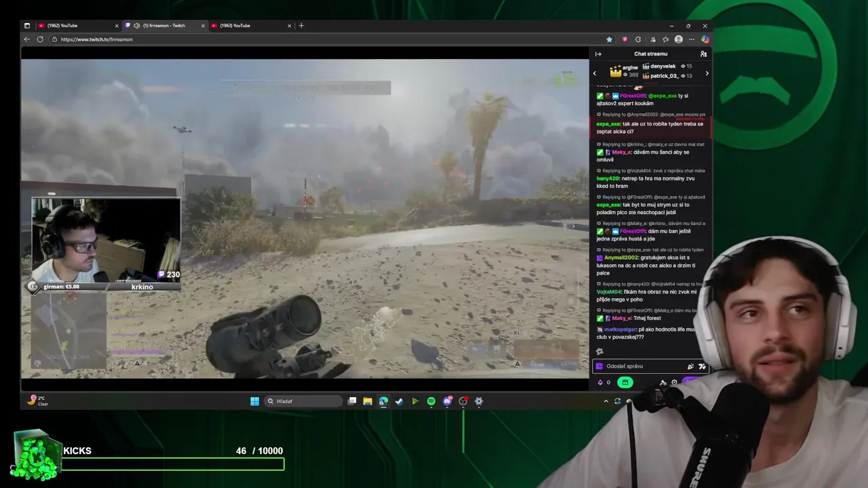
Task: Open the chat identity badge icon
Action: 599,366
